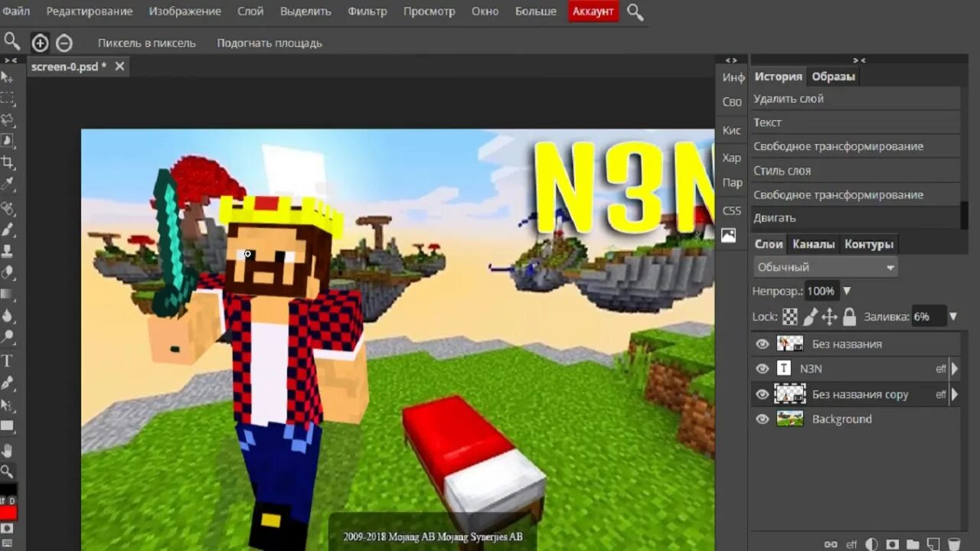Create a new layer folder

[x=913, y=544]
